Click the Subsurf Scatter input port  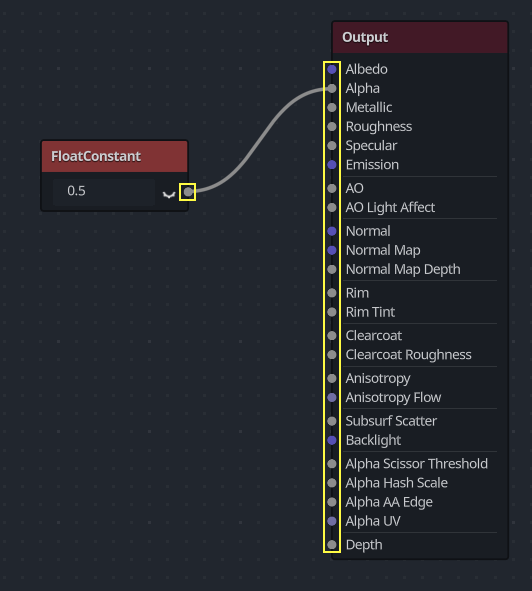click(x=332, y=421)
